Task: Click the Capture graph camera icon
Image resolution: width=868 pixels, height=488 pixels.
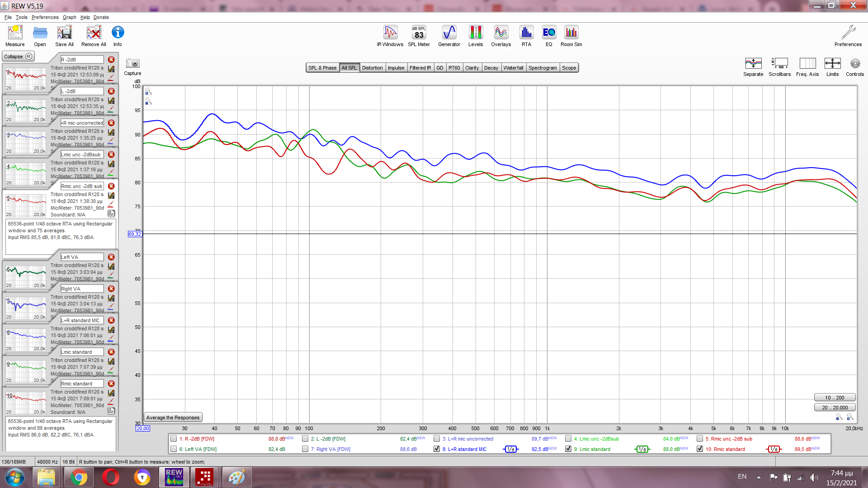Action: pyautogui.click(x=132, y=64)
